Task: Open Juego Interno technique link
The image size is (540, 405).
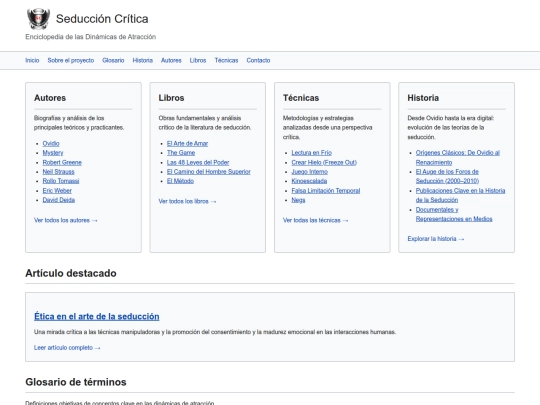Action: [310, 172]
